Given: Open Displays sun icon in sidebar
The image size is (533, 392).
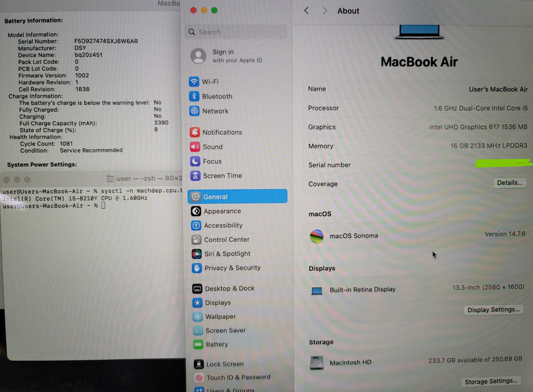Looking at the screenshot, I should [197, 302].
